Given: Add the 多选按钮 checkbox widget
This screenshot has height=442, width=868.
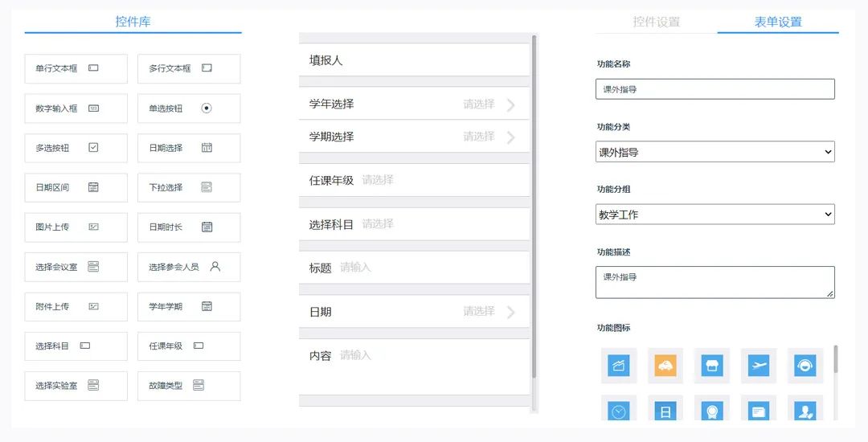Looking at the screenshot, I should point(76,148).
